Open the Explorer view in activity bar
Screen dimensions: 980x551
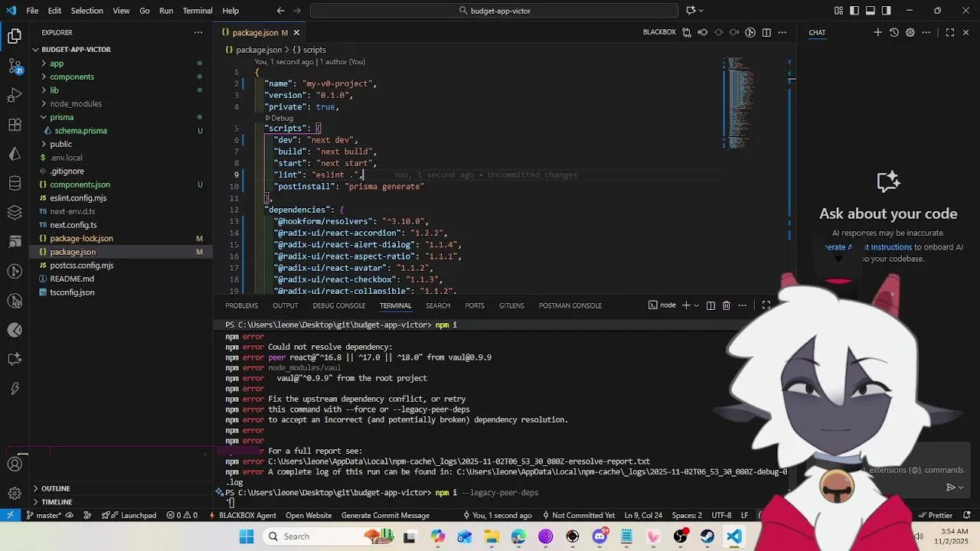tap(15, 36)
